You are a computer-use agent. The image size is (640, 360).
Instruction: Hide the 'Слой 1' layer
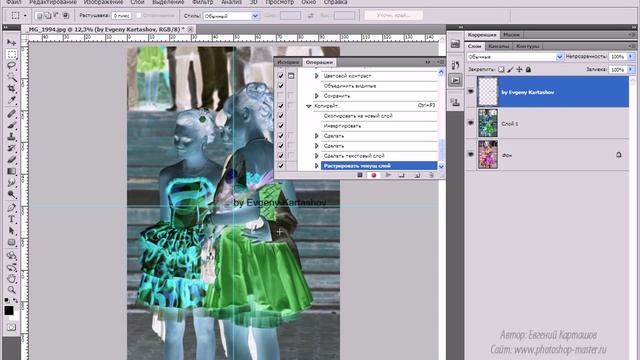pos(471,123)
